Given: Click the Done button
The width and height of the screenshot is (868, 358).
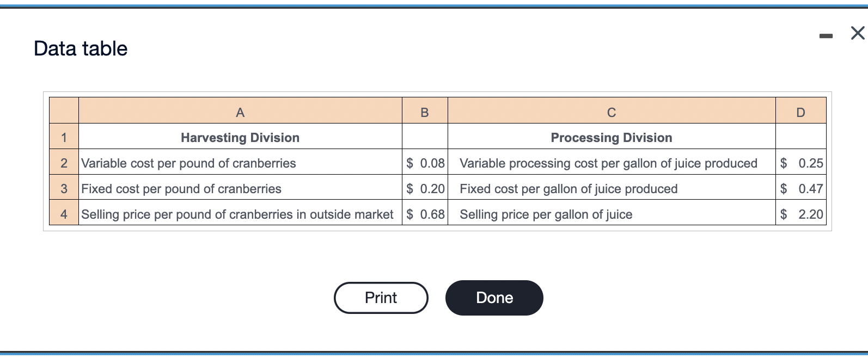Looking at the screenshot, I should click(x=493, y=298).
